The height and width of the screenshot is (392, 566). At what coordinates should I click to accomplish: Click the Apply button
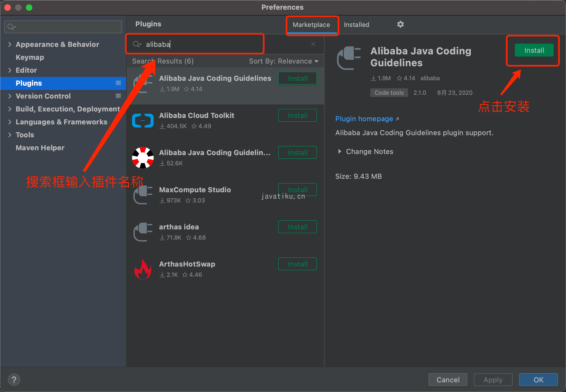493,380
